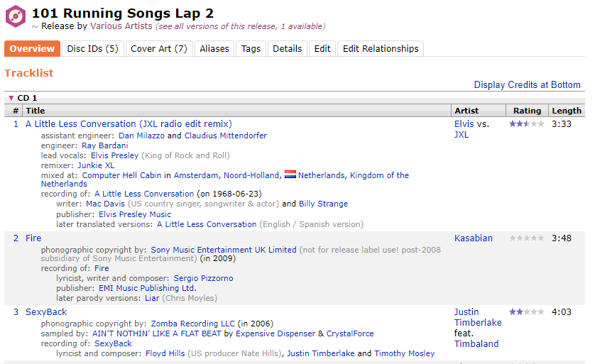
Task: Open the Timbaland artist credit link
Action: [476, 344]
